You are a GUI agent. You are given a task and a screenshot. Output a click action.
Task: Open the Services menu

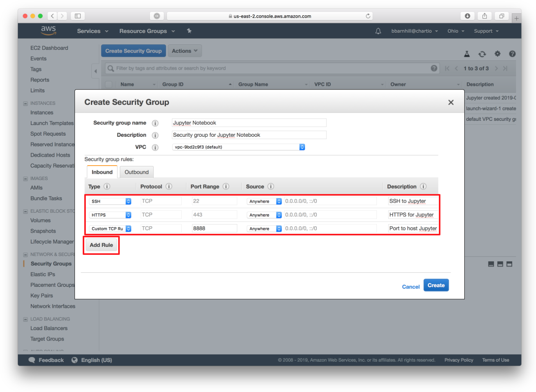pos(92,31)
